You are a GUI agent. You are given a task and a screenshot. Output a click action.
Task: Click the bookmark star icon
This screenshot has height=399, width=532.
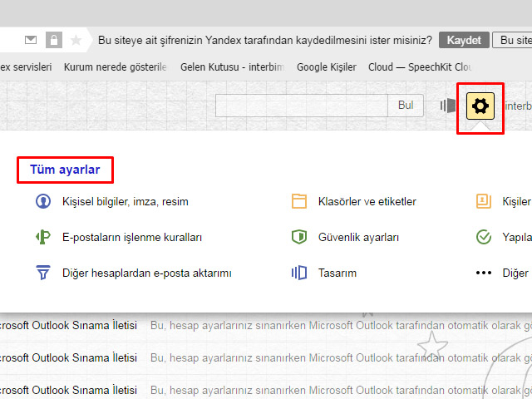(x=76, y=40)
